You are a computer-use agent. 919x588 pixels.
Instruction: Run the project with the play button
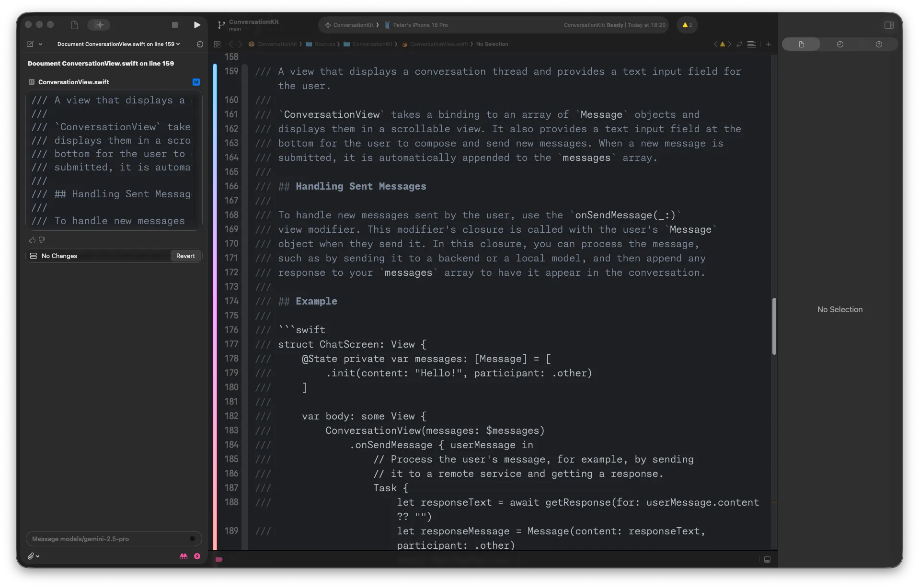click(197, 25)
